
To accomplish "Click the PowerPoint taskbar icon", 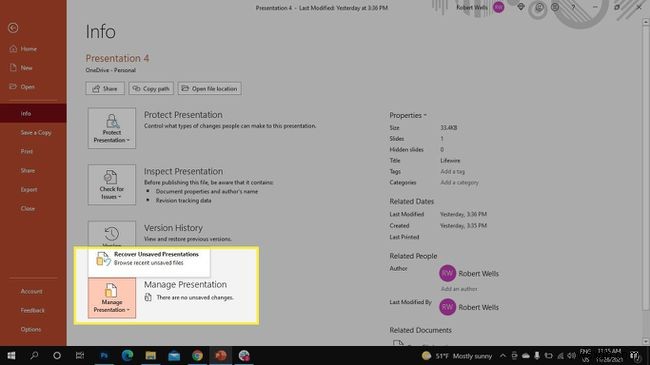I will [x=221, y=355].
